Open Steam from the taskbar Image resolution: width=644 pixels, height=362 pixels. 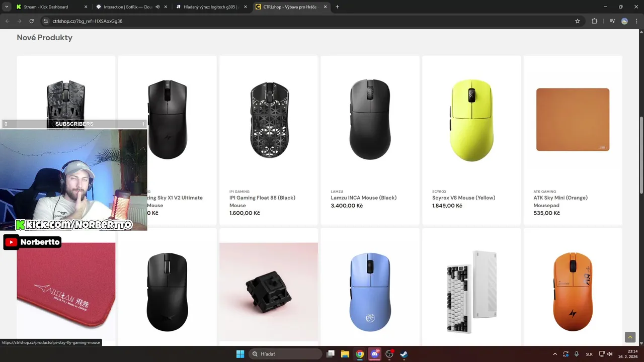click(404, 354)
